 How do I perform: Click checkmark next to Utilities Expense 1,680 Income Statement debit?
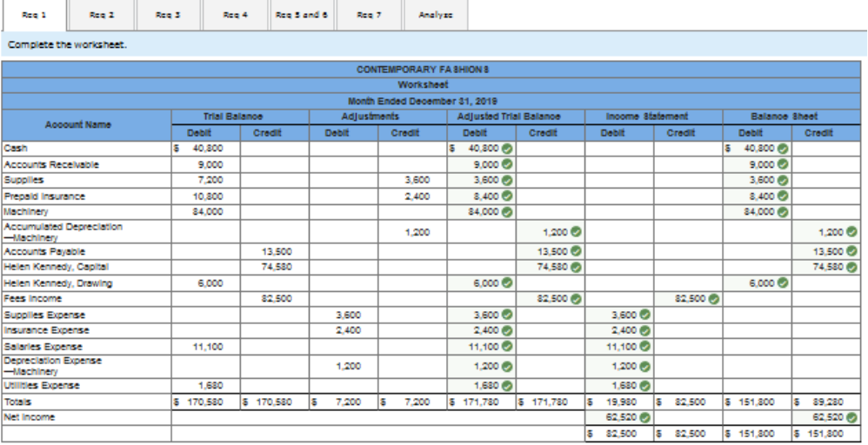pyautogui.click(x=646, y=385)
